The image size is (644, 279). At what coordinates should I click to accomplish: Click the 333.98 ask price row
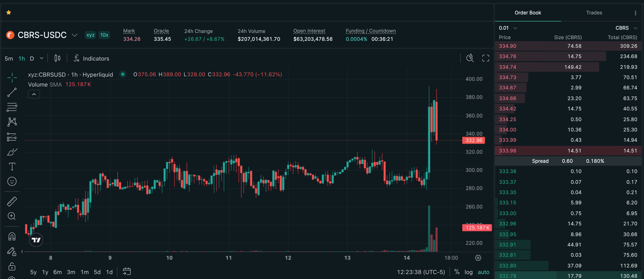point(568,150)
